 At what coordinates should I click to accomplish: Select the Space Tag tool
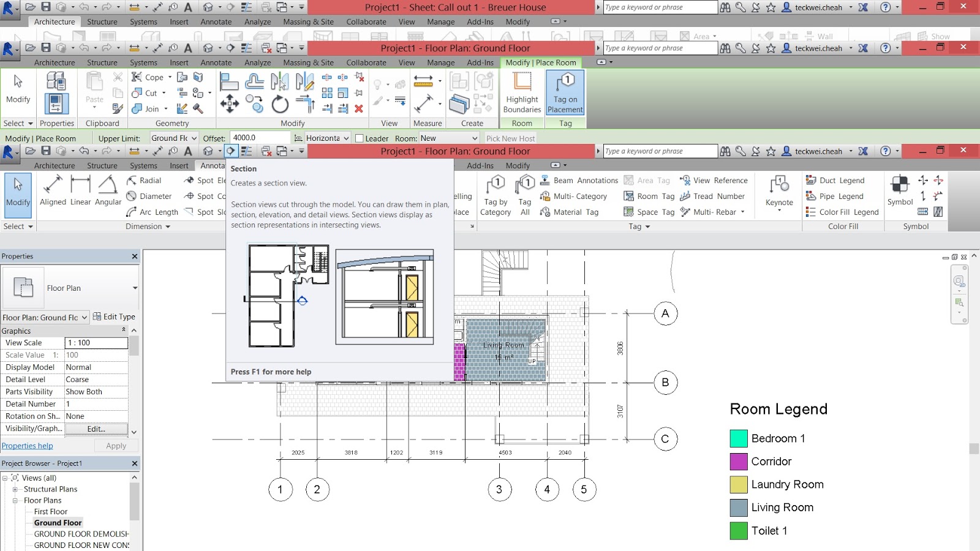click(649, 212)
